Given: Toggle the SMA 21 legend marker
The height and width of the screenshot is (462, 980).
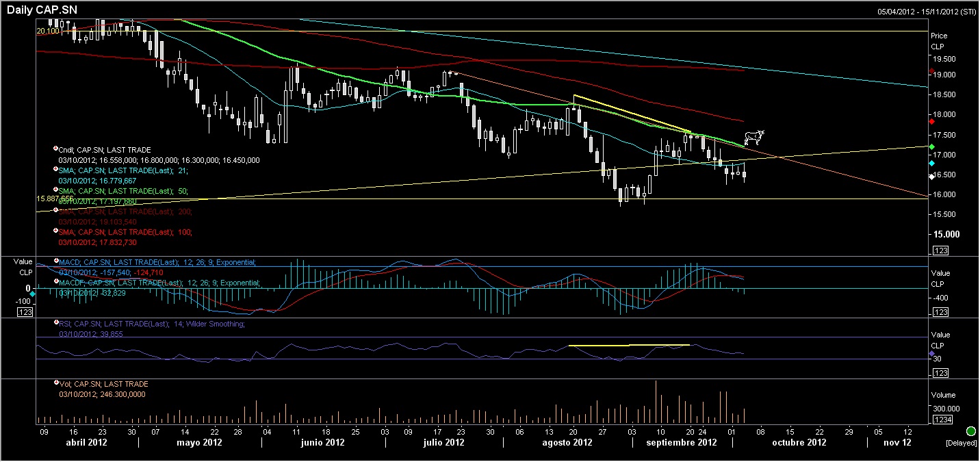Looking at the screenshot, I should (x=55, y=169).
